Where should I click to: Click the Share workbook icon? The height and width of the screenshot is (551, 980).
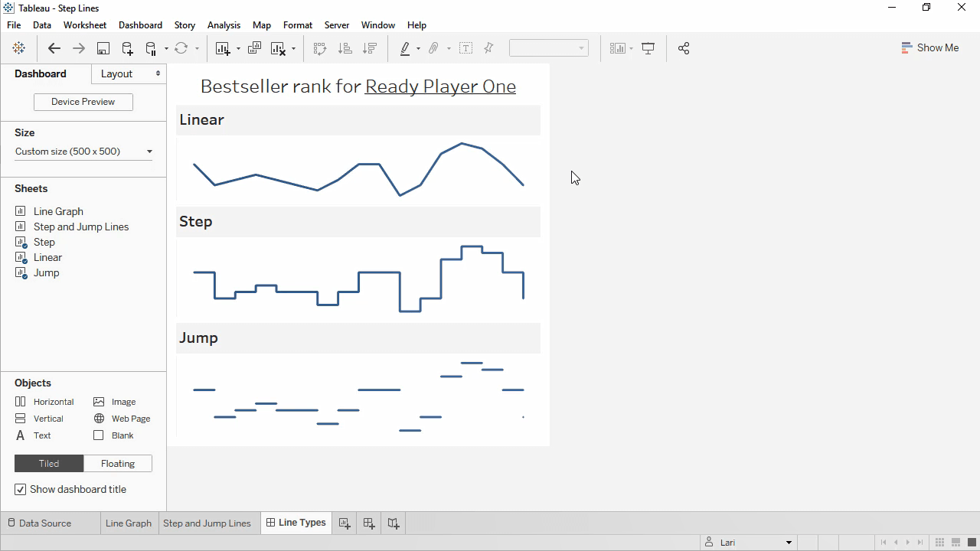(x=684, y=48)
